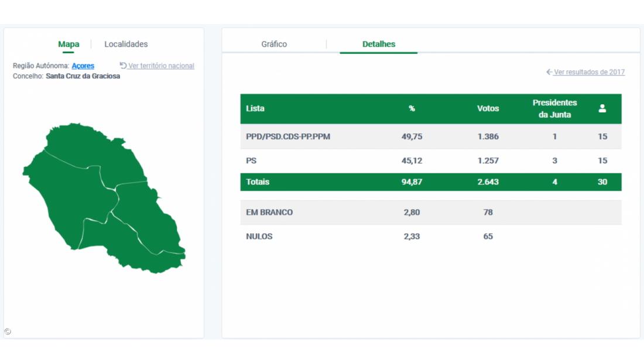644x363 pixels.
Task: Click the copyright symbol below the map
Action: point(8,331)
